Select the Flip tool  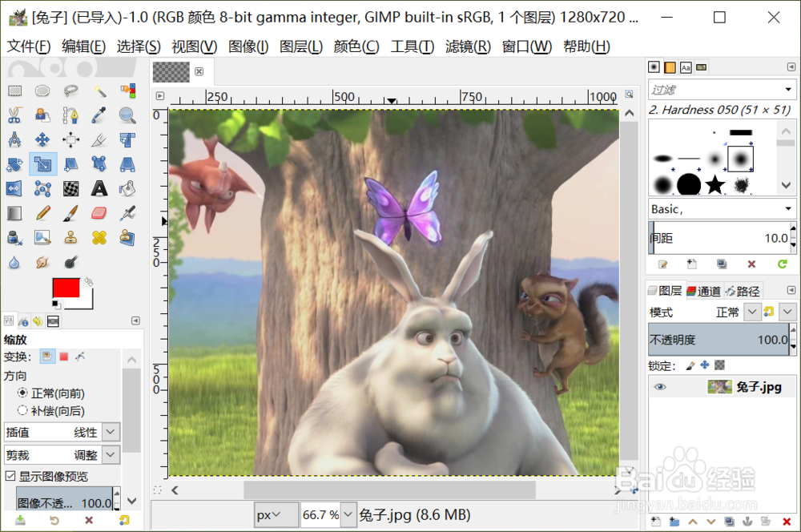[14, 188]
